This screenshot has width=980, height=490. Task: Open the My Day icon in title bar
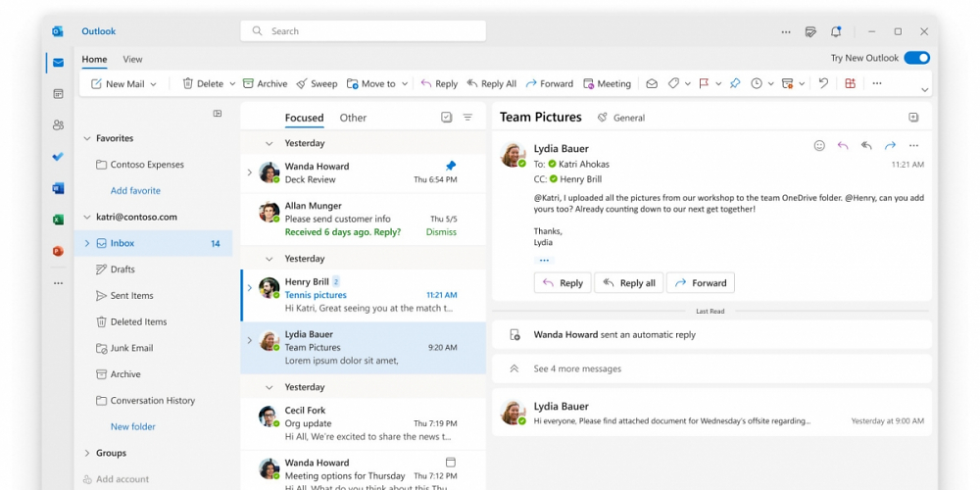tap(810, 31)
